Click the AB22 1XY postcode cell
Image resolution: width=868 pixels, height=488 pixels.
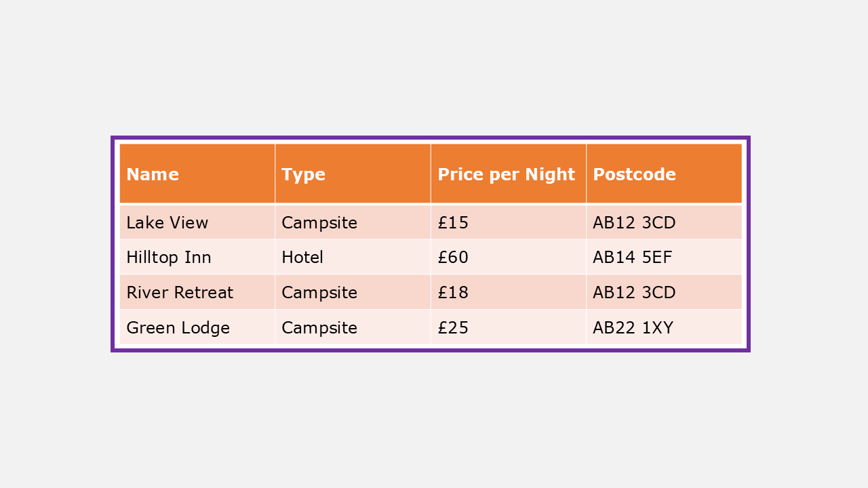663,328
